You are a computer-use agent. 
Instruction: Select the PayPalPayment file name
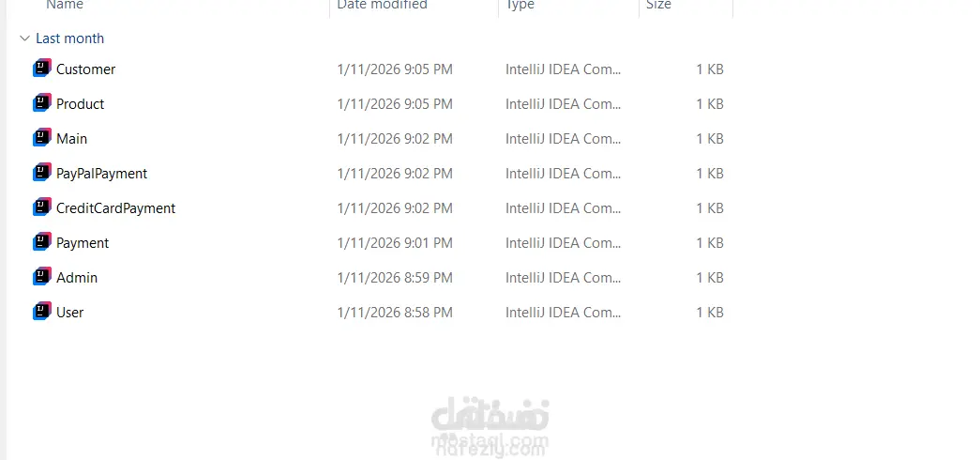102,174
